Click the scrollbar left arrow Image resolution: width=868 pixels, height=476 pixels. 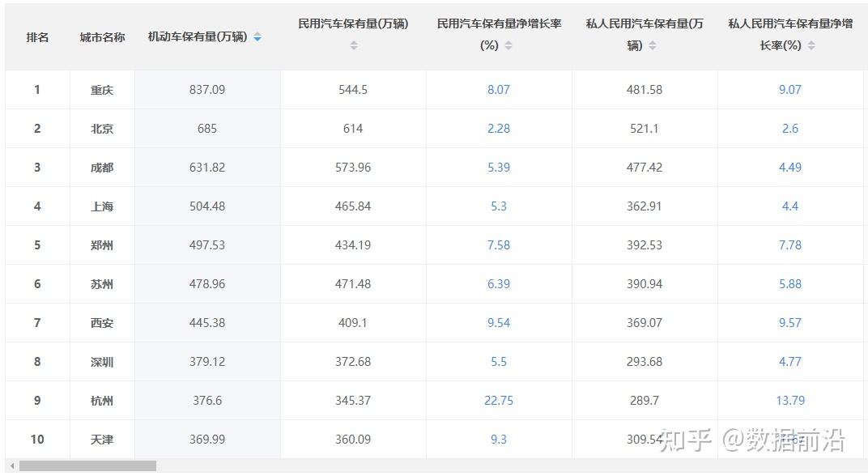(11, 466)
